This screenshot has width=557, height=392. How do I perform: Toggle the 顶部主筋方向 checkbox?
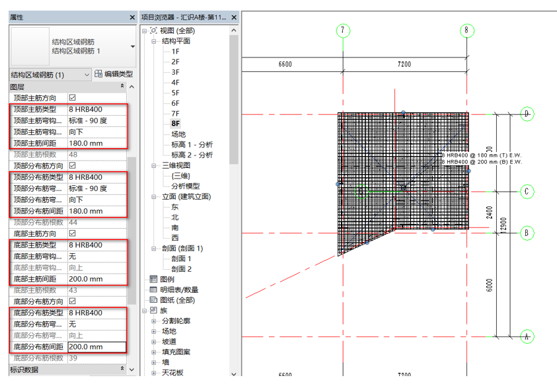tap(73, 98)
